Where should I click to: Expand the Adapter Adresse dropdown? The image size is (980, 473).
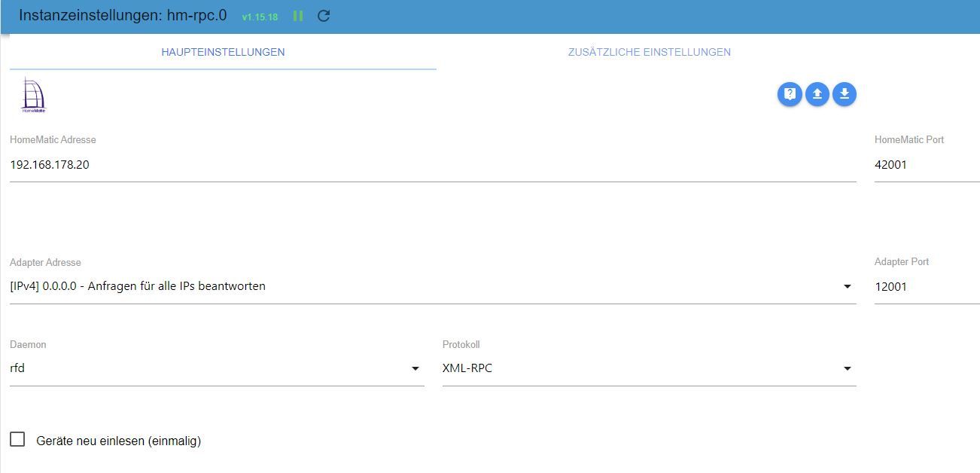tap(433, 287)
